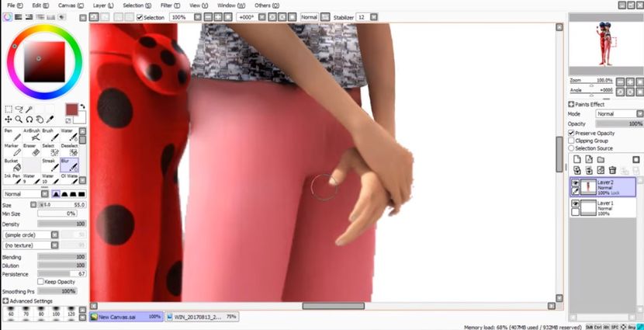The width and height of the screenshot is (644, 330).
Task: Select the Move tool
Action: (x=9, y=119)
